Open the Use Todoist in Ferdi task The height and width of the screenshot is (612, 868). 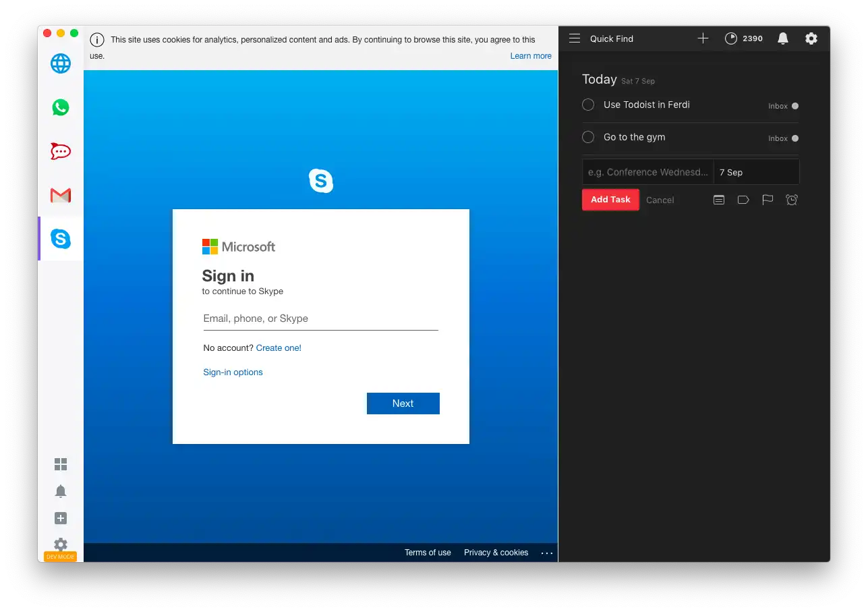(646, 105)
